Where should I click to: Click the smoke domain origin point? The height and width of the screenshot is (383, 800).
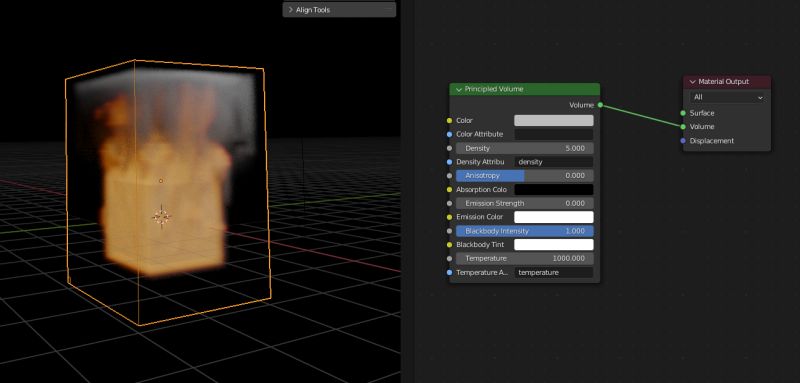tap(161, 181)
